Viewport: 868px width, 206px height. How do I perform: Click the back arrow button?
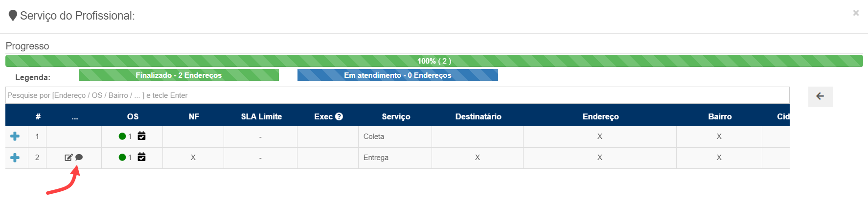(820, 96)
